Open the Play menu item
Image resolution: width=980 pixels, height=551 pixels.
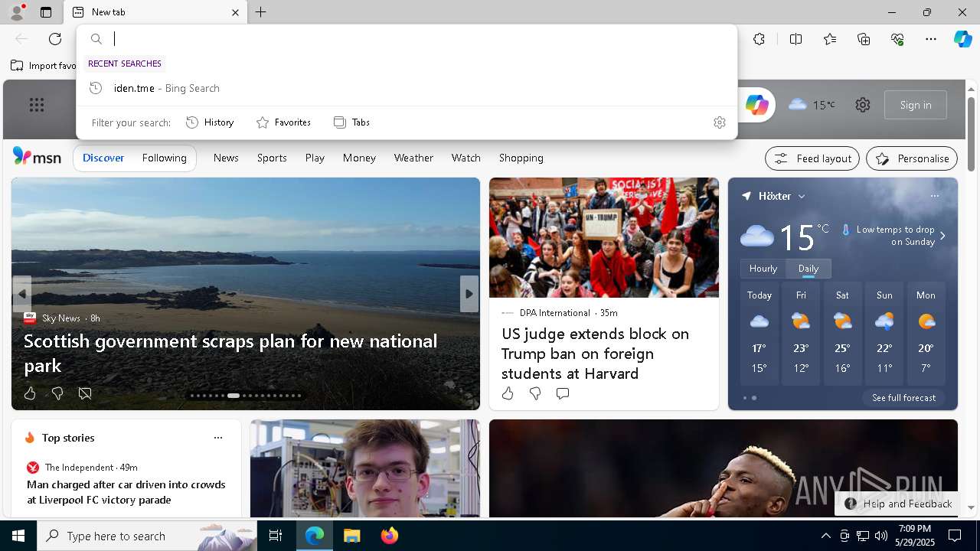pos(315,158)
